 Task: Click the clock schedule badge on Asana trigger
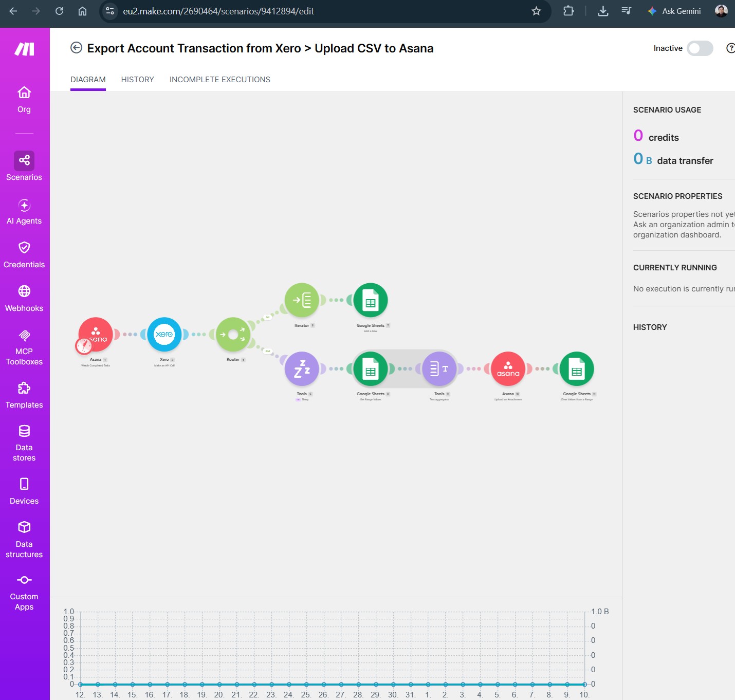coord(84,346)
